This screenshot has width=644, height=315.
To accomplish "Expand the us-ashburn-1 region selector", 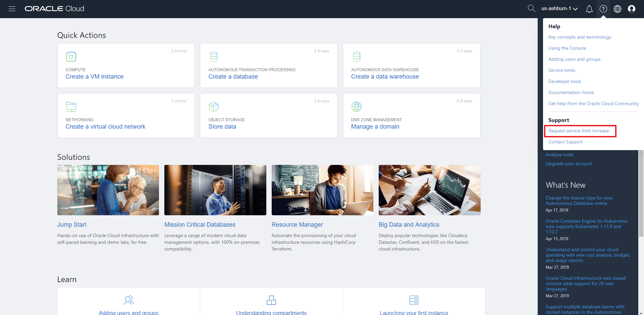I will coord(559,8).
